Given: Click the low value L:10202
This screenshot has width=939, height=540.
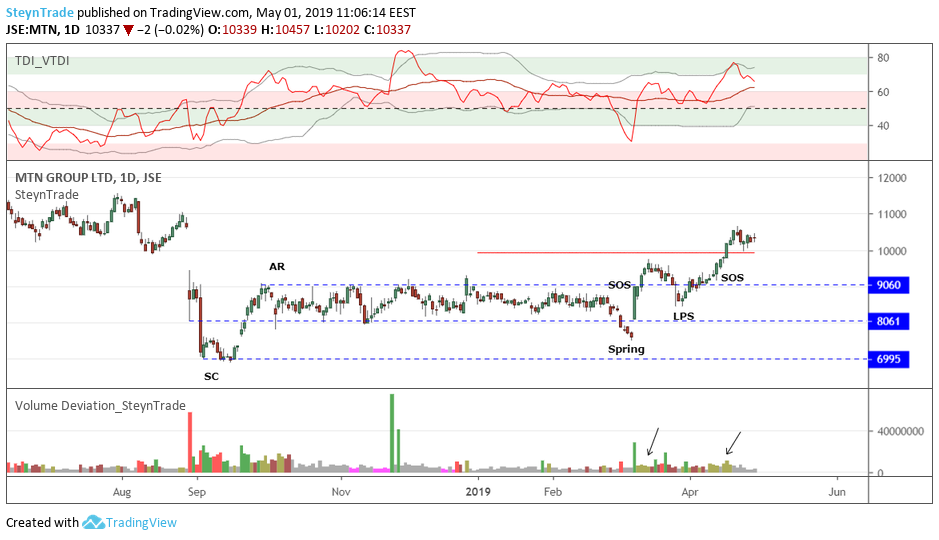Looking at the screenshot, I should coord(337,30).
